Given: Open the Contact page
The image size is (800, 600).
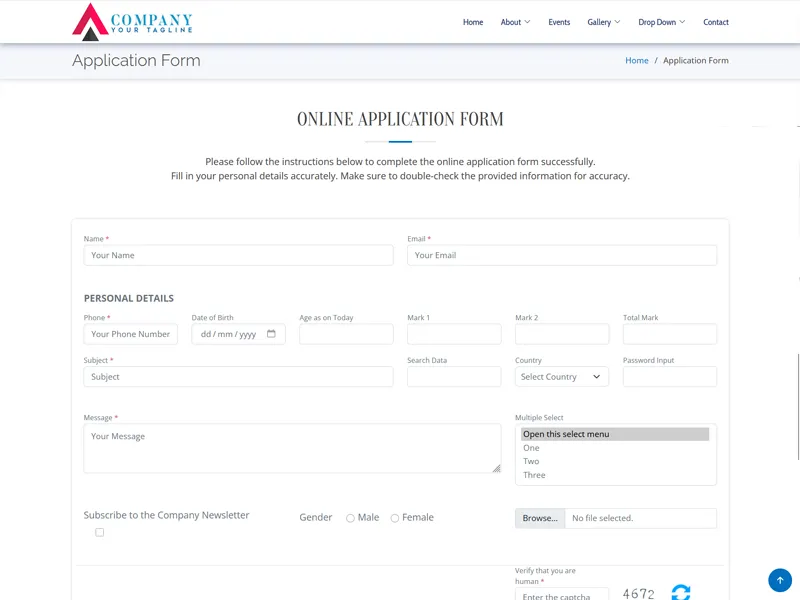Looking at the screenshot, I should click(x=716, y=22).
